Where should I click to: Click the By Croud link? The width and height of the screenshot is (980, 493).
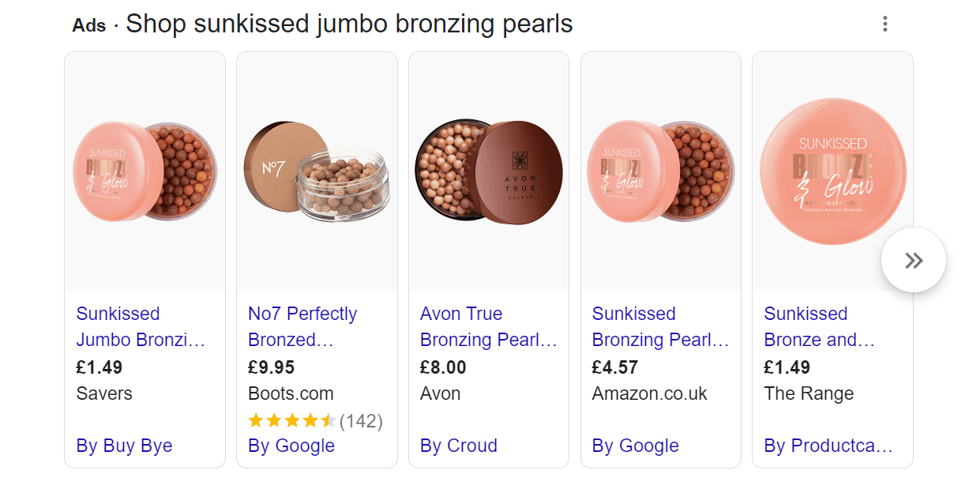pos(459,446)
